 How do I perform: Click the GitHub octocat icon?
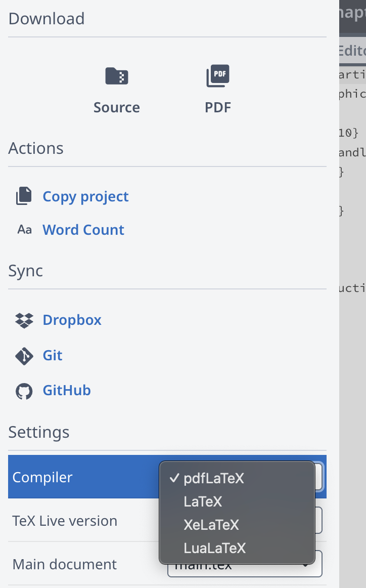(x=24, y=391)
